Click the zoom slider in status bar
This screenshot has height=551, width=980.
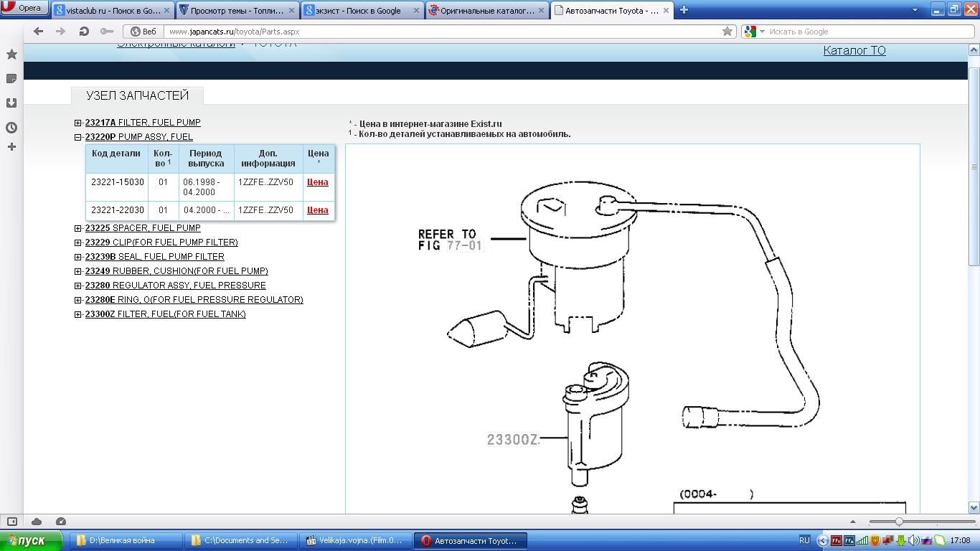[x=899, y=522]
